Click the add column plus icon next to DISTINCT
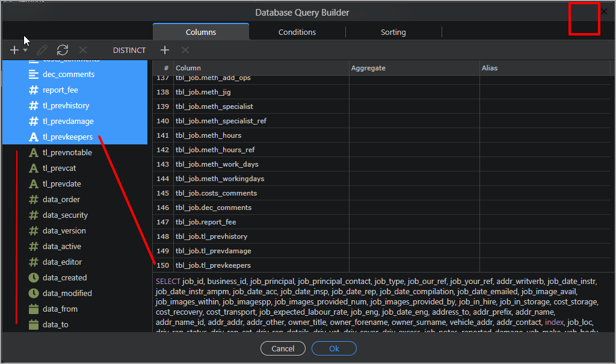This screenshot has width=616, height=364. pos(165,50)
